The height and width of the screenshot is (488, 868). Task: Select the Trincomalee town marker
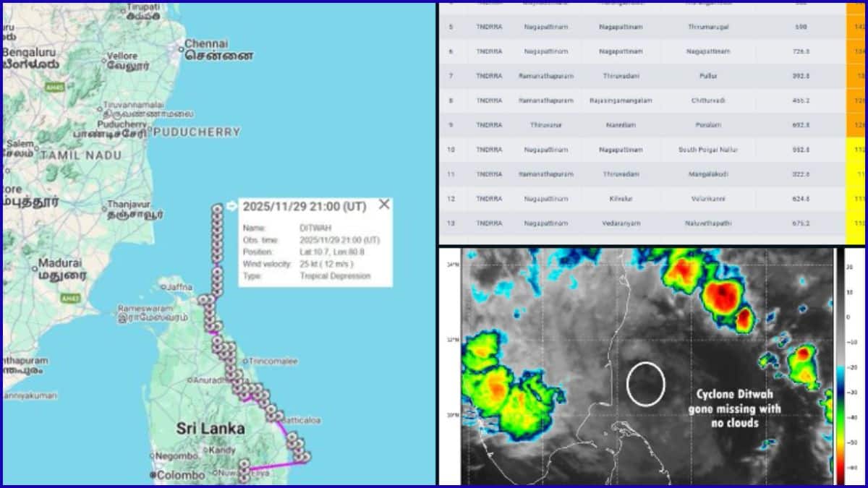click(247, 361)
